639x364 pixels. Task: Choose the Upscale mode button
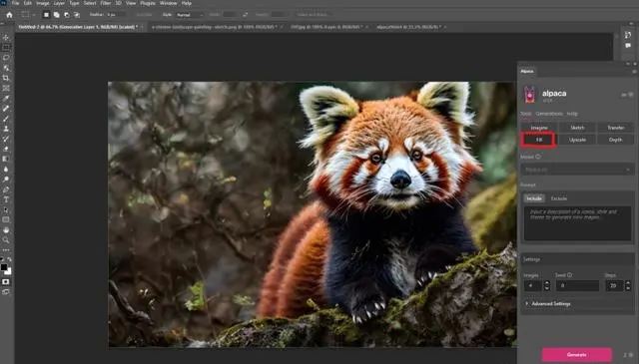point(577,140)
